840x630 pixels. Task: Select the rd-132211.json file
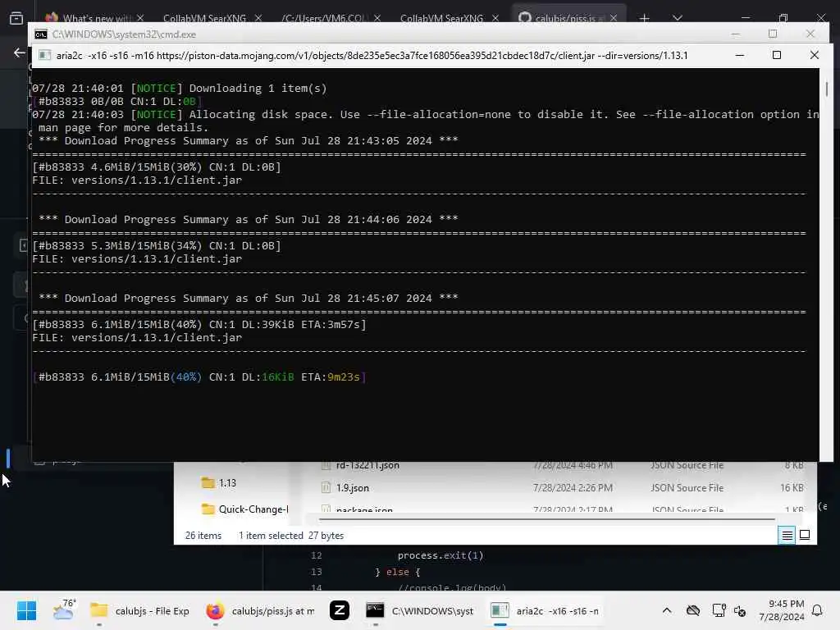367,466
